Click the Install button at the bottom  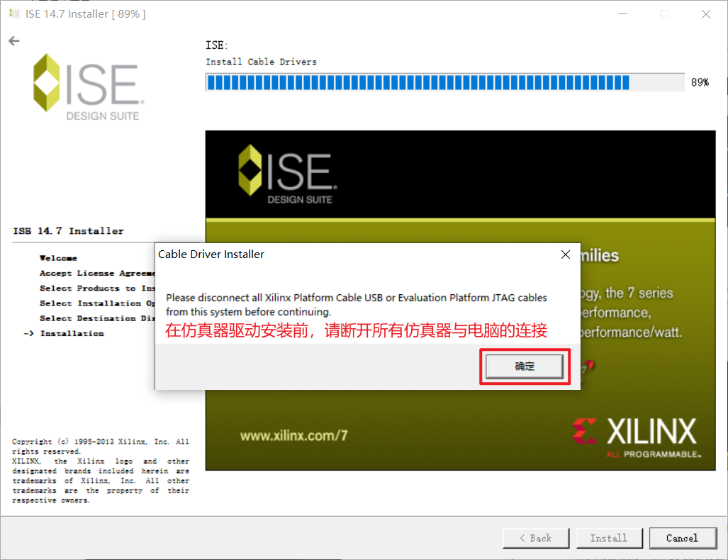609,538
